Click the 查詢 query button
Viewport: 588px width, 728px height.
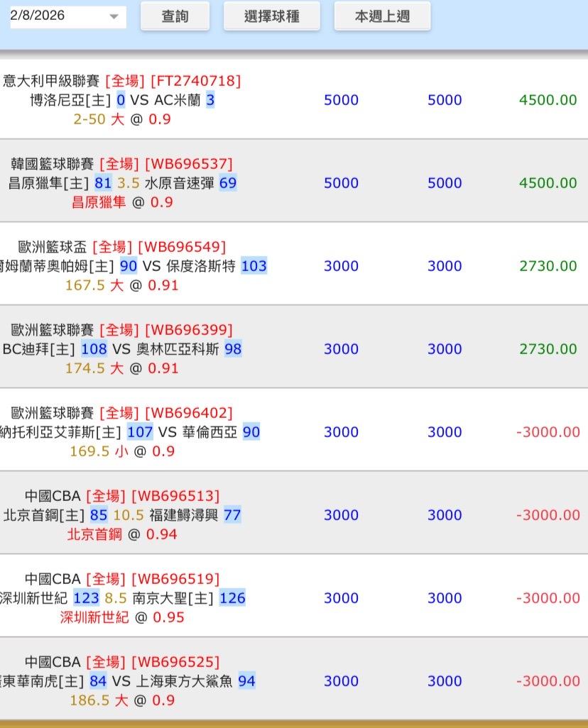175,16
